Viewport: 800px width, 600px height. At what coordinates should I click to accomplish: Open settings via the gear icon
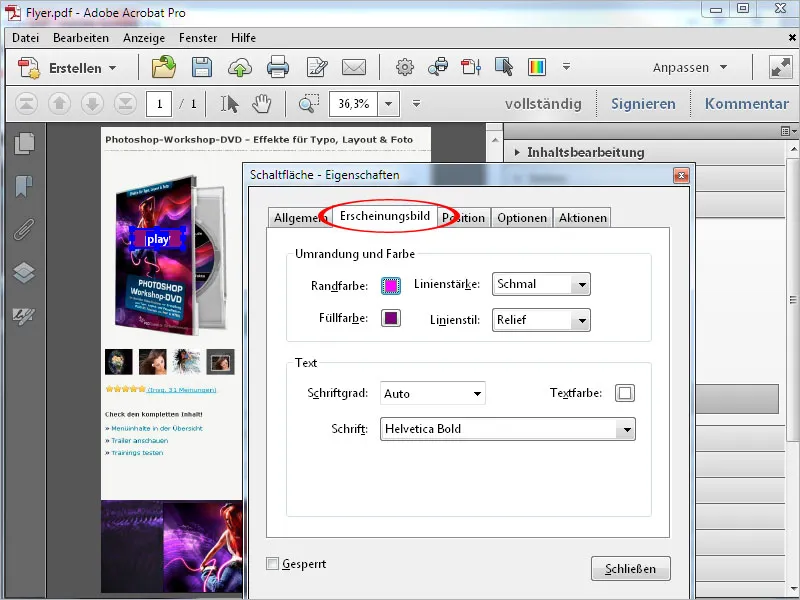405,67
